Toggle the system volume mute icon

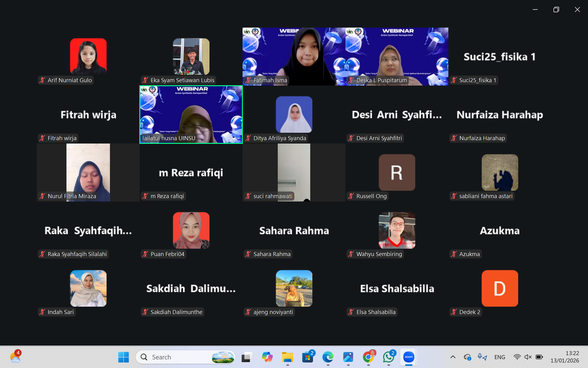tap(528, 357)
